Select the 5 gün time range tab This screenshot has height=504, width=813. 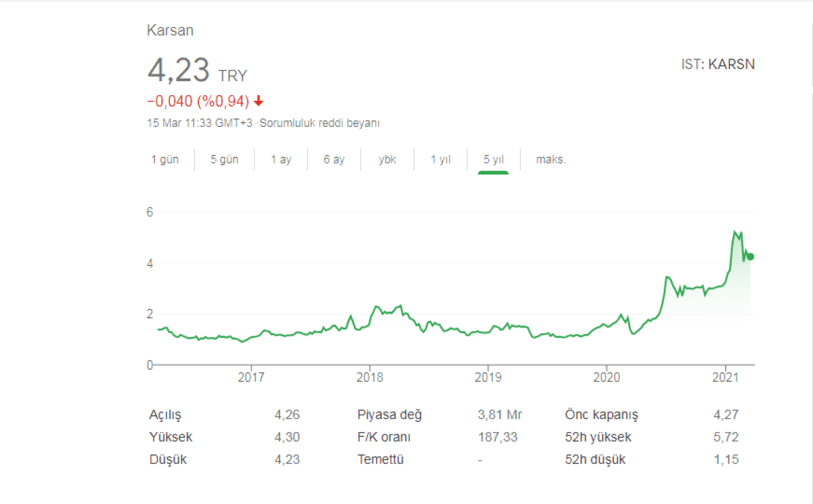tap(225, 160)
